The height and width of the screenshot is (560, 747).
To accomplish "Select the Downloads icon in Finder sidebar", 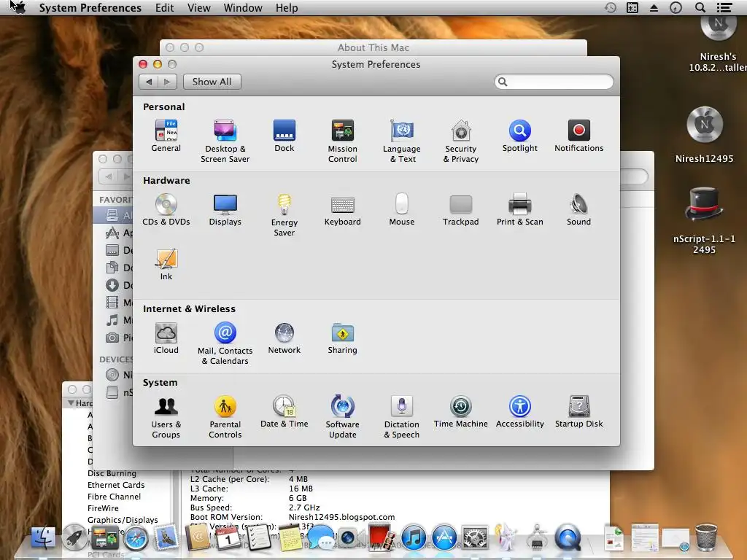I will (x=112, y=285).
